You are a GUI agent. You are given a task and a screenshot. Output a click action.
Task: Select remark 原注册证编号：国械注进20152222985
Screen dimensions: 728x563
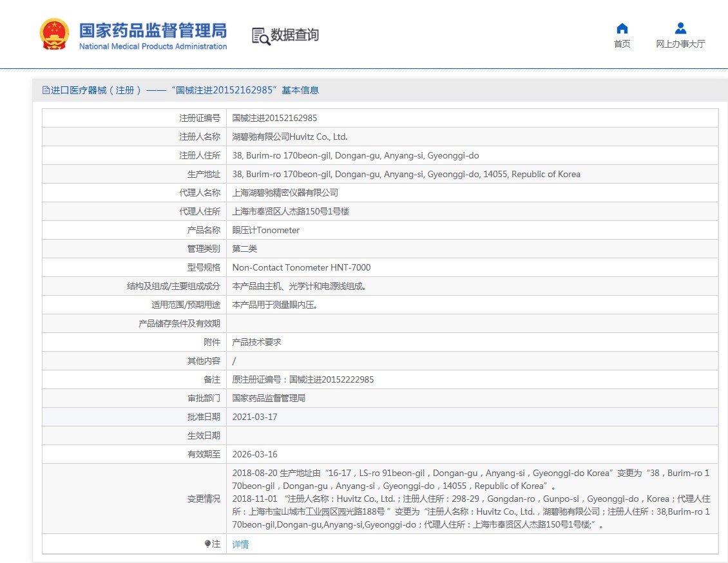(303, 379)
